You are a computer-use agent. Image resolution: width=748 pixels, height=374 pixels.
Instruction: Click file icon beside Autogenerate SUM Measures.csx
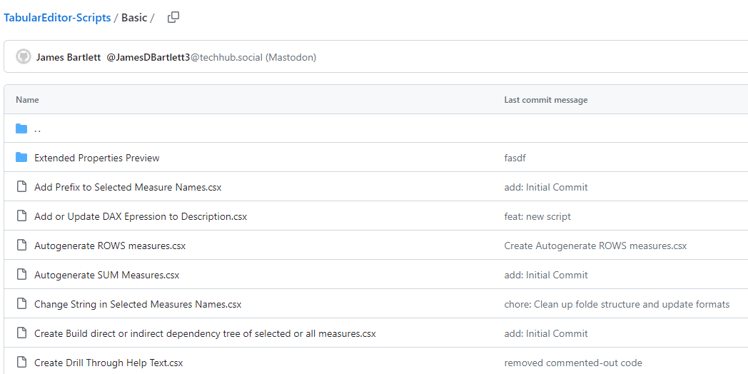point(21,275)
